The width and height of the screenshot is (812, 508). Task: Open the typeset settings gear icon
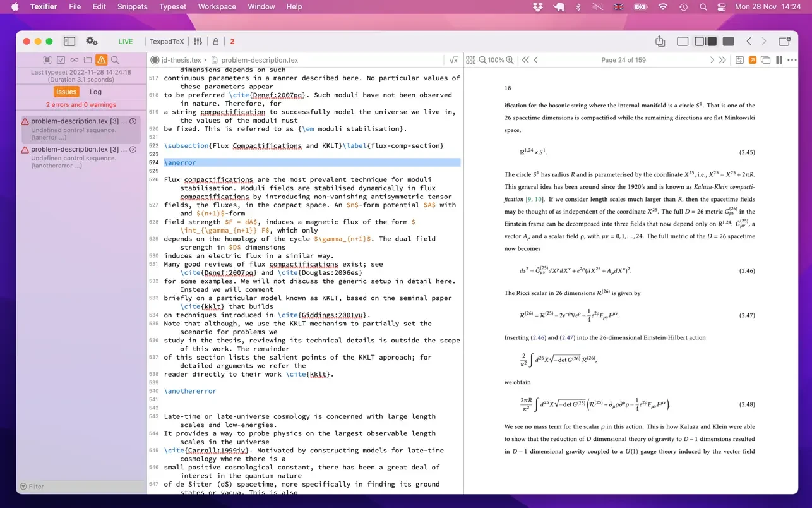(x=92, y=40)
